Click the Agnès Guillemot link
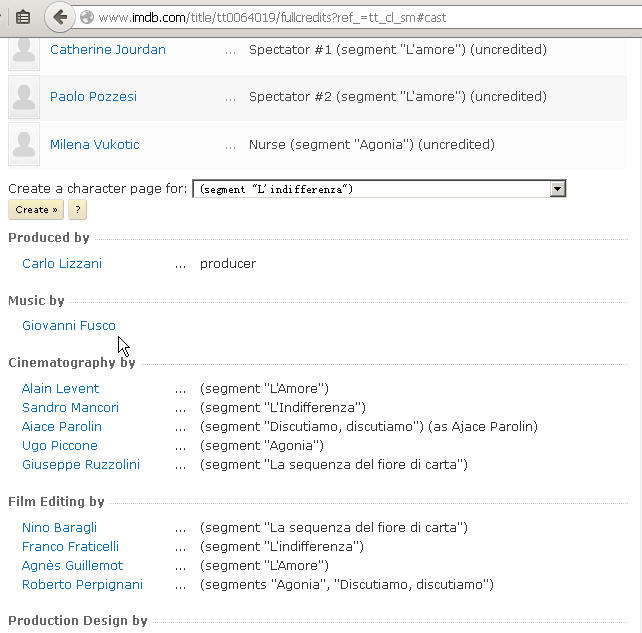The width and height of the screenshot is (642, 633). point(72,565)
